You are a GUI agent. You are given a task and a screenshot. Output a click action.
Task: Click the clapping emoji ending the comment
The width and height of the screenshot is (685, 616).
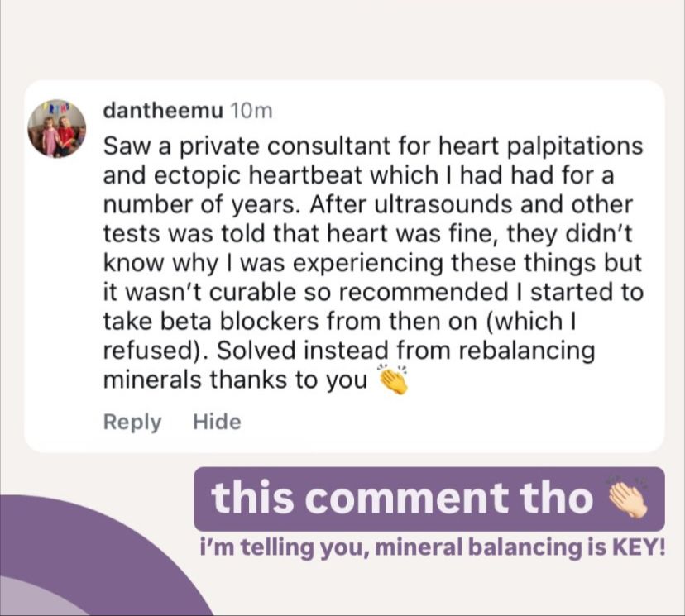click(x=392, y=380)
